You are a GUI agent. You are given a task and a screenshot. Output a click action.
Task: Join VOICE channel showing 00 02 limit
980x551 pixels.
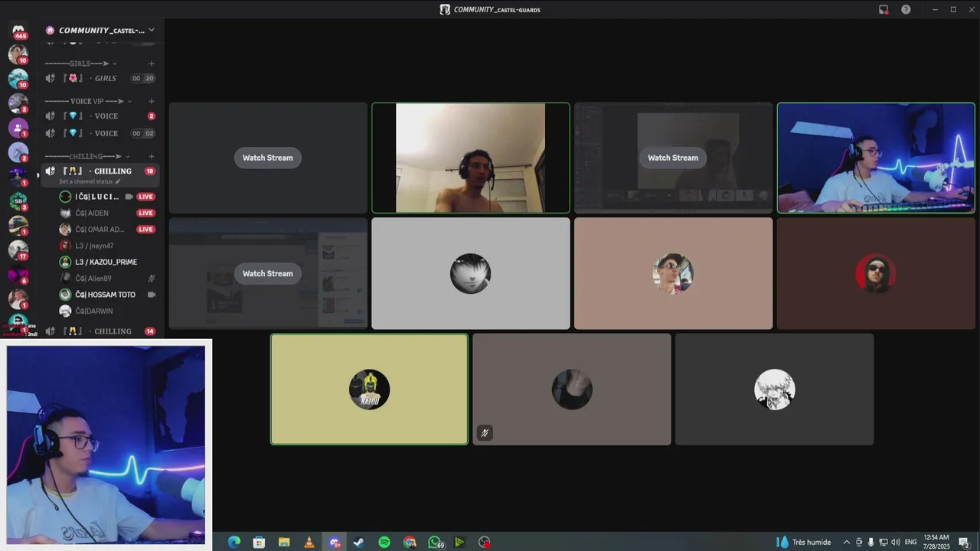coord(100,133)
